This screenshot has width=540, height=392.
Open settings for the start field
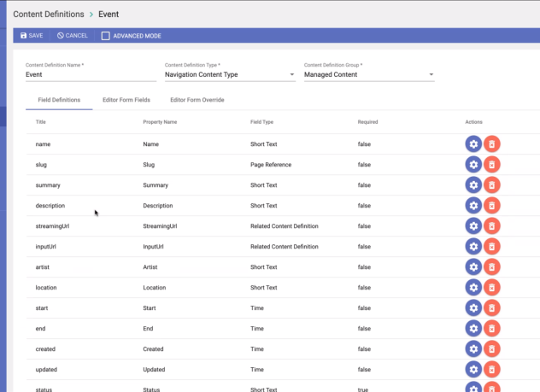click(x=473, y=307)
